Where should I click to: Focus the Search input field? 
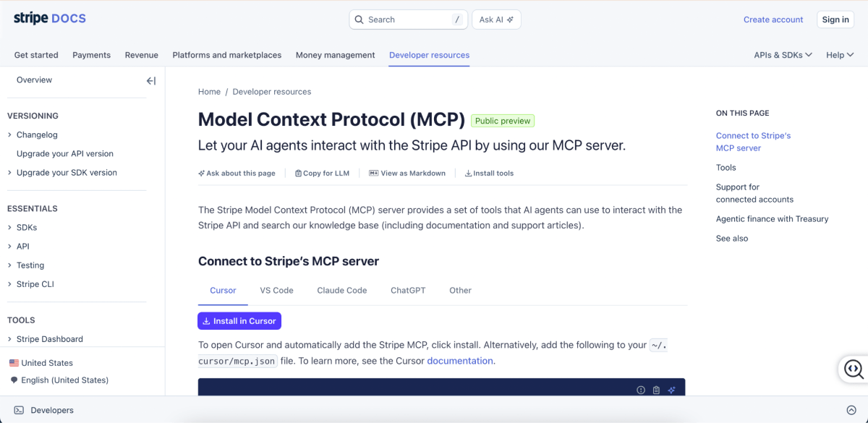[409, 20]
